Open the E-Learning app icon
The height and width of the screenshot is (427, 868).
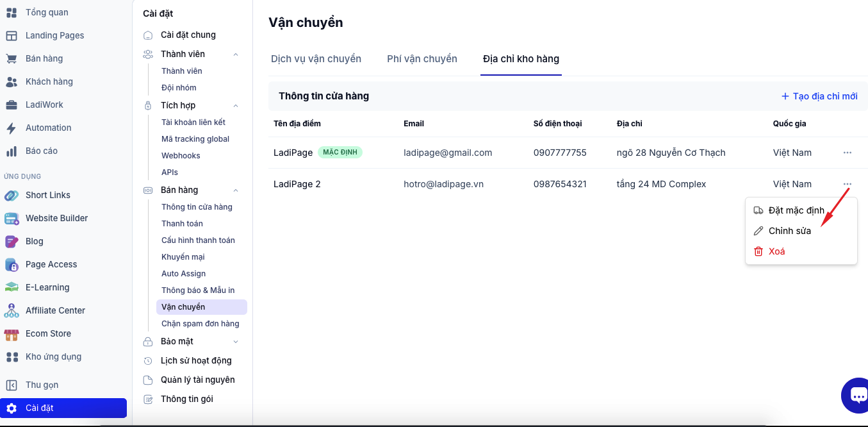tap(12, 287)
